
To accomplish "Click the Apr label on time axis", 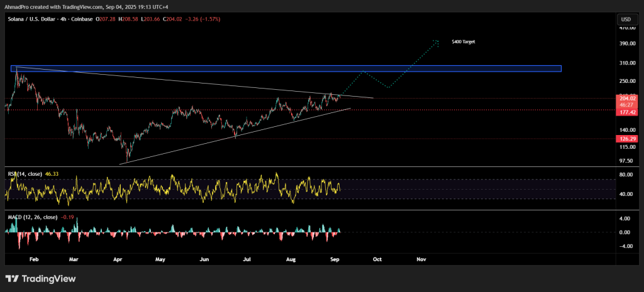I will pyautogui.click(x=118, y=259).
